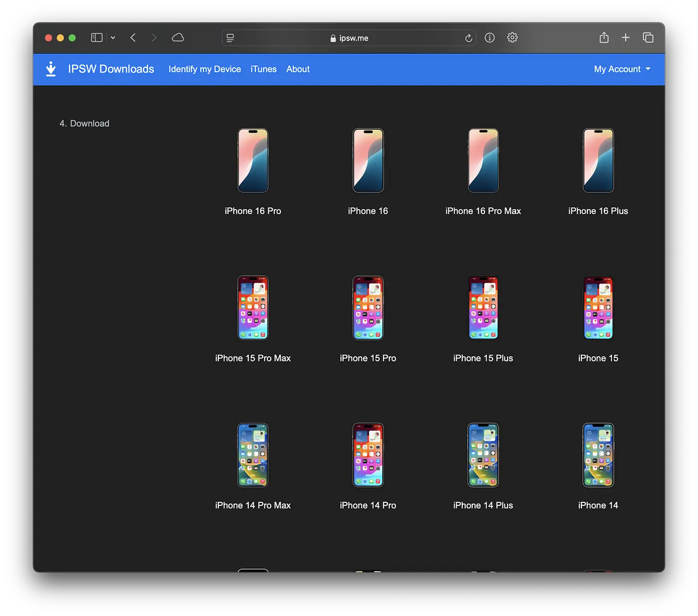Select the iPhone 14 image

click(x=598, y=455)
